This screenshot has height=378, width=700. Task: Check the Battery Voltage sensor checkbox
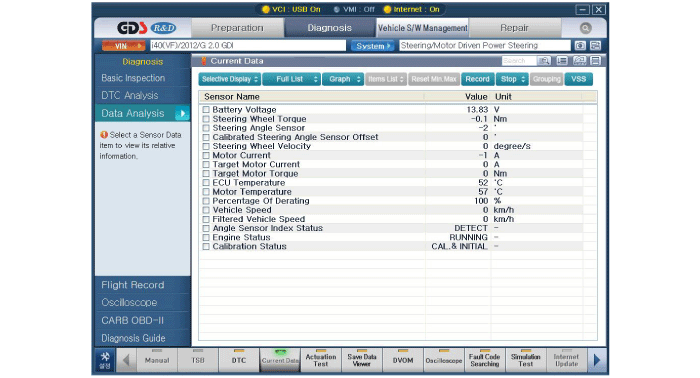click(206, 110)
